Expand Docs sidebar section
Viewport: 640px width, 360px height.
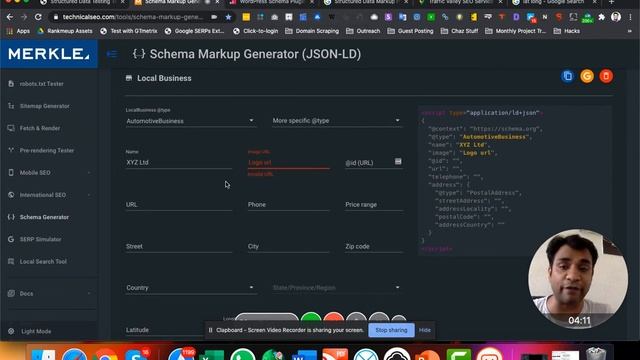point(49,293)
